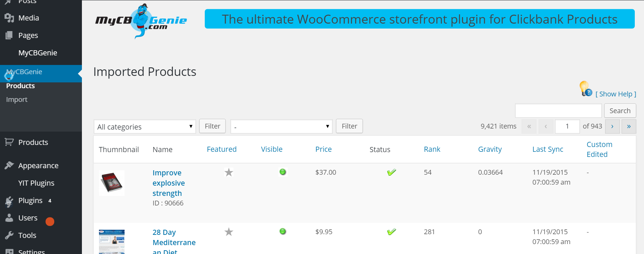This screenshot has height=254, width=644.
Task: Click the Show Help link
Action: click(616, 94)
